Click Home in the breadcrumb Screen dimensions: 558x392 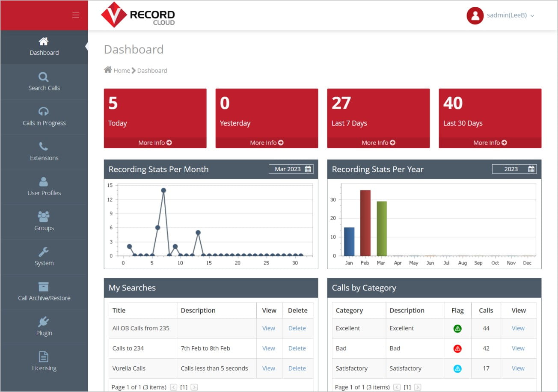[122, 71]
